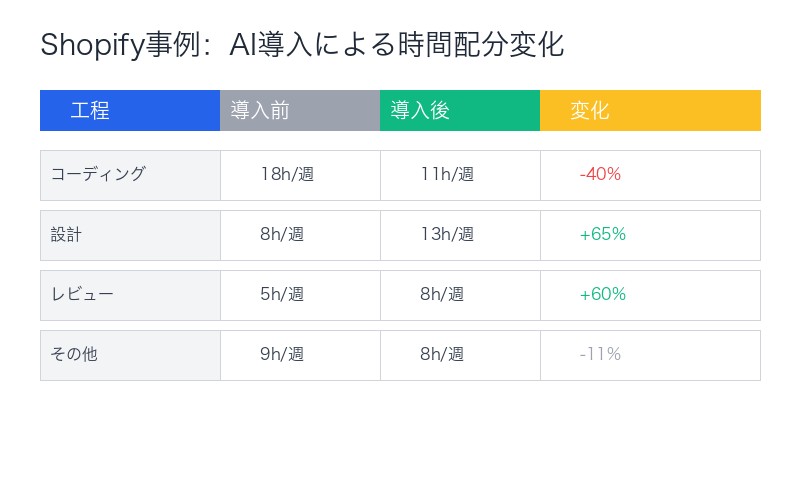The image size is (800, 500).
Task: Click the 11h/週 cell in the コーディング row
Action: point(460,175)
